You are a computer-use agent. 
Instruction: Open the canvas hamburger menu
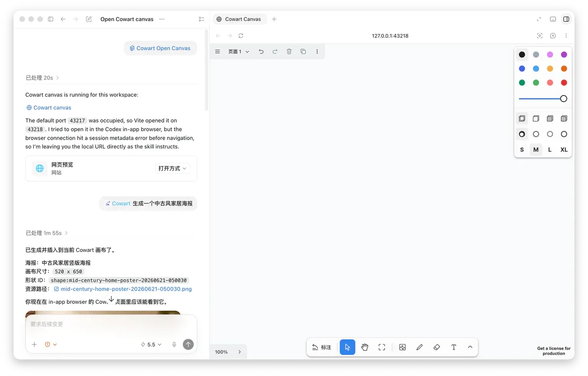pyautogui.click(x=218, y=51)
